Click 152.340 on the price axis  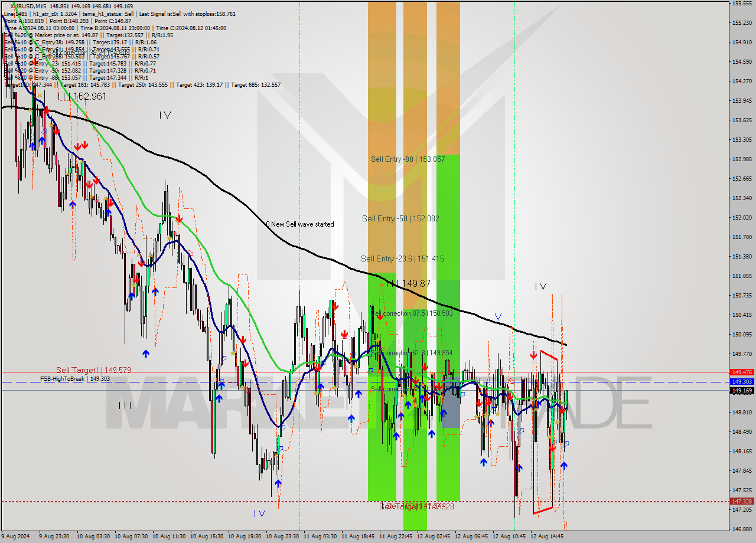tap(742, 198)
